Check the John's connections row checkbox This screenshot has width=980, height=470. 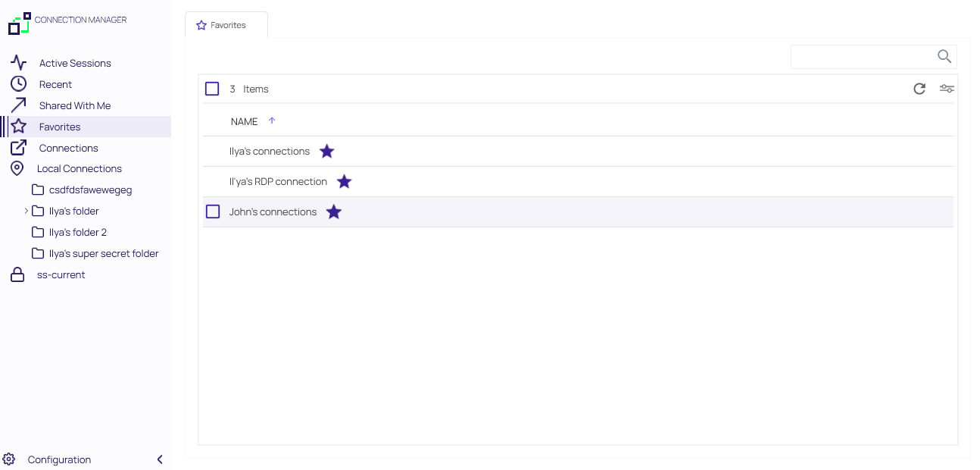213,211
